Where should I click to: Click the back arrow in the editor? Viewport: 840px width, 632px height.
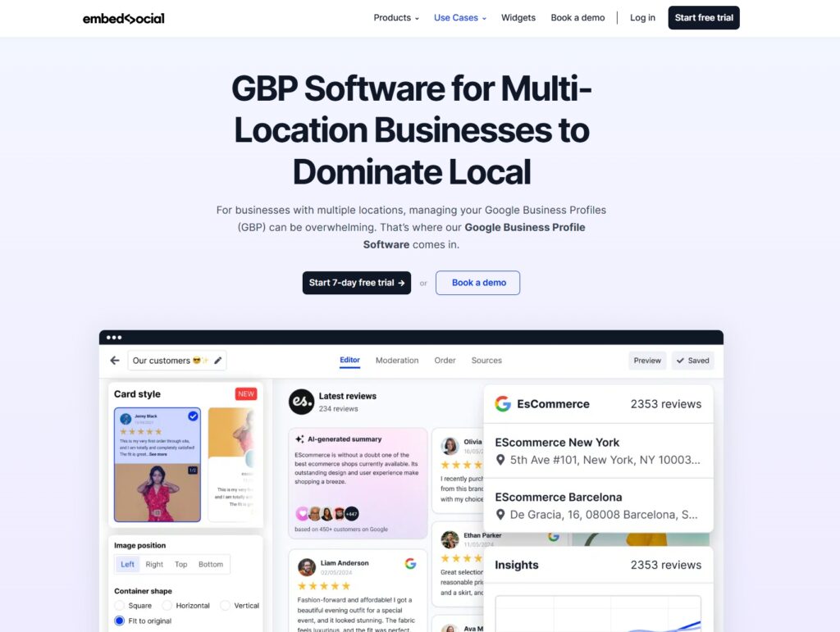click(x=115, y=360)
